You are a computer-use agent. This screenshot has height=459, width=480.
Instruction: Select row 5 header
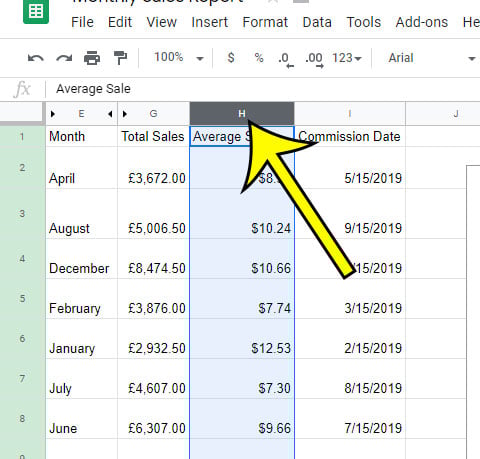tap(22, 299)
